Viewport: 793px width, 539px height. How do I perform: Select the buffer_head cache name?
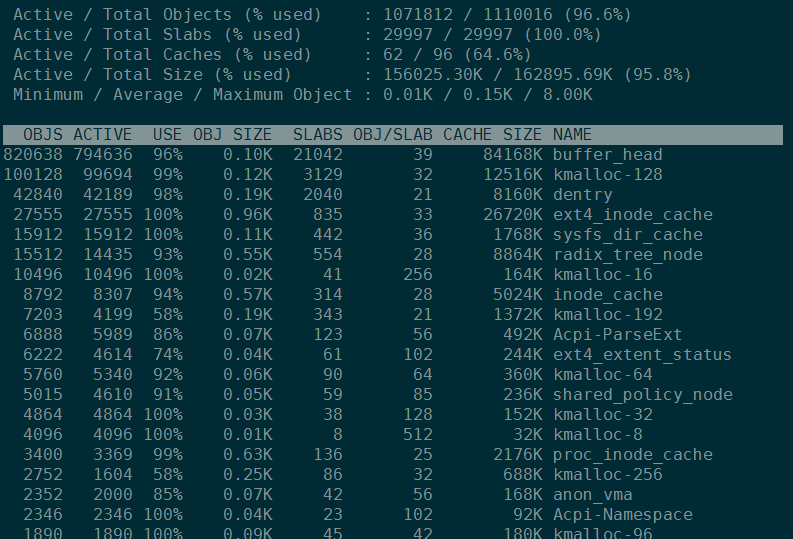point(607,155)
